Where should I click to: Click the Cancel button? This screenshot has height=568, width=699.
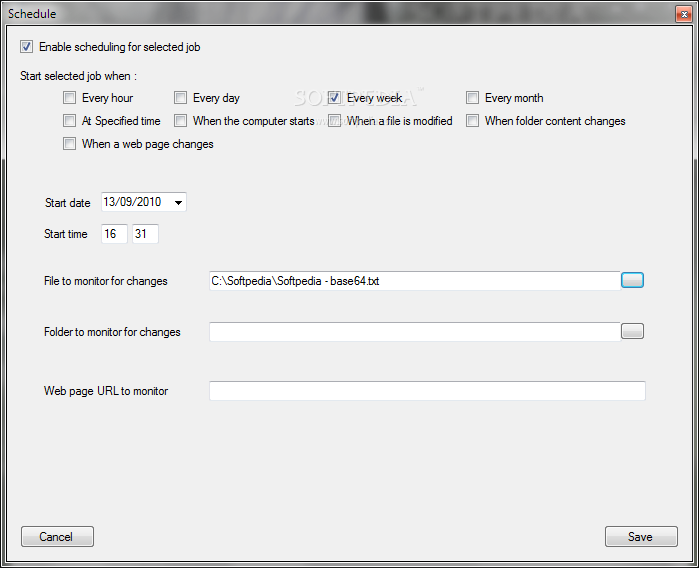click(x=57, y=536)
